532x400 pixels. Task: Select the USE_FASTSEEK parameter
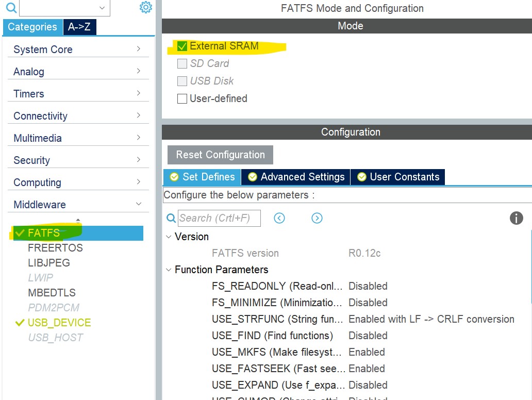click(x=278, y=369)
